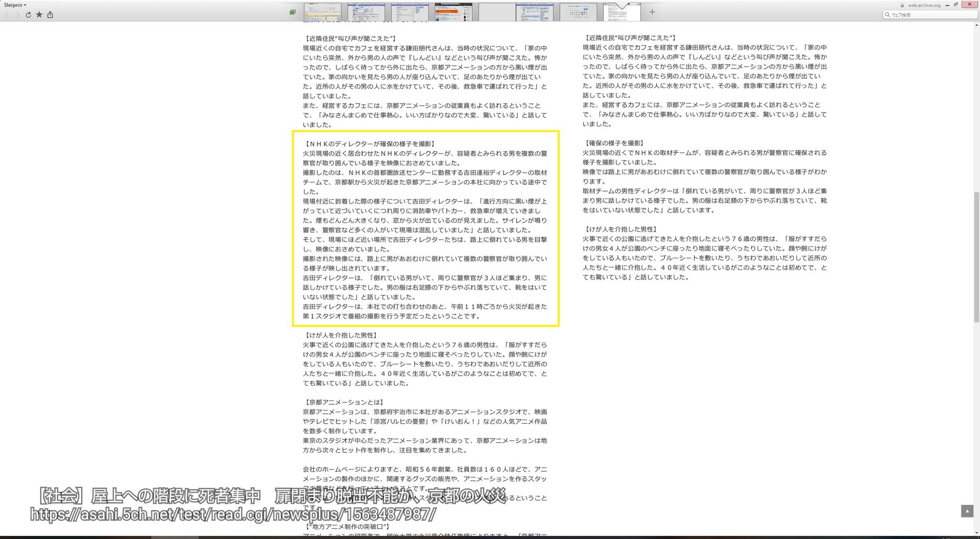Restore down the browser window
The width and height of the screenshot is (980, 539).
[956, 5]
